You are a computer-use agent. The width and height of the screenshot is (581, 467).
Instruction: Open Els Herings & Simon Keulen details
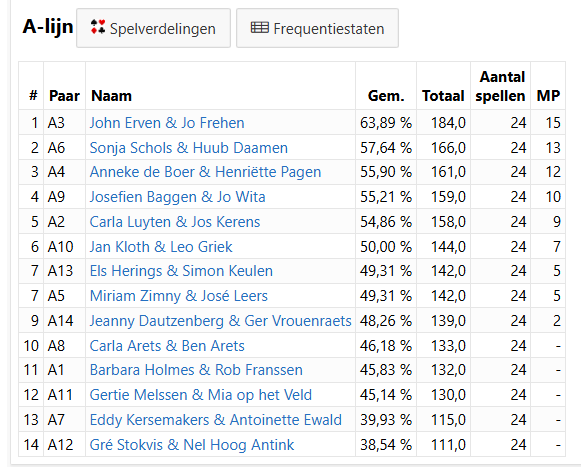pyautogui.click(x=181, y=271)
